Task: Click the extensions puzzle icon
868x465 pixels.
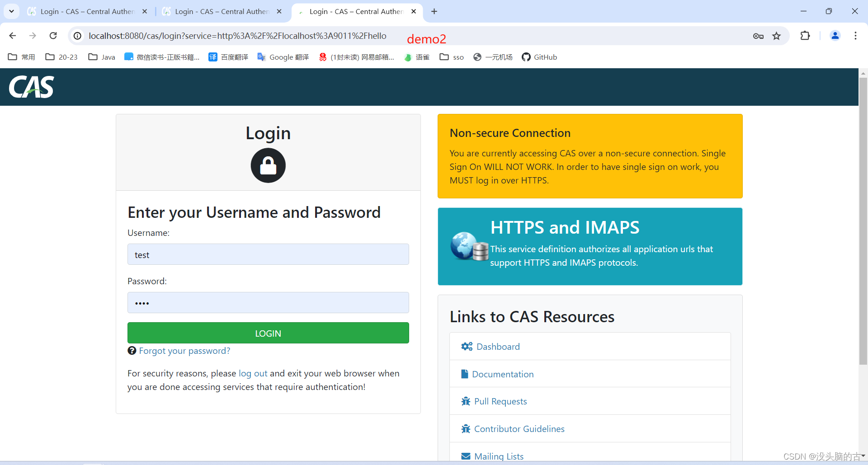Action: click(806, 36)
